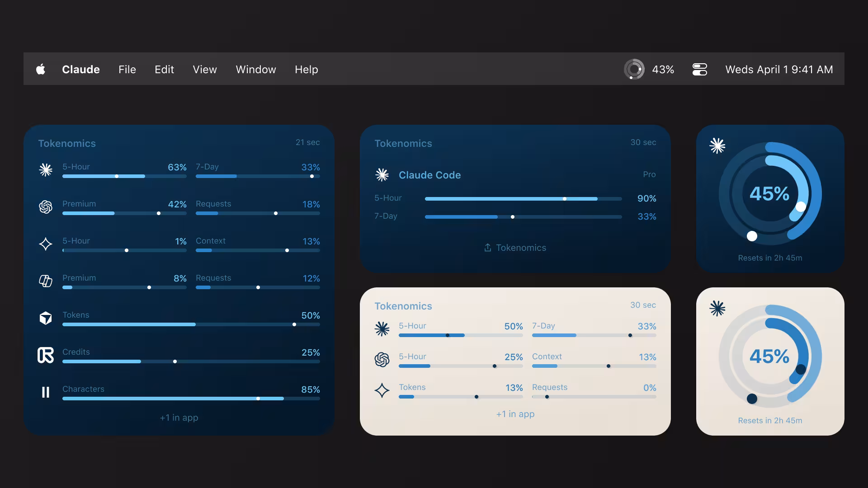Viewport: 868px width, 488px height.
Task: Click the Claude starburst icon in large dark widget
Action: click(x=46, y=170)
